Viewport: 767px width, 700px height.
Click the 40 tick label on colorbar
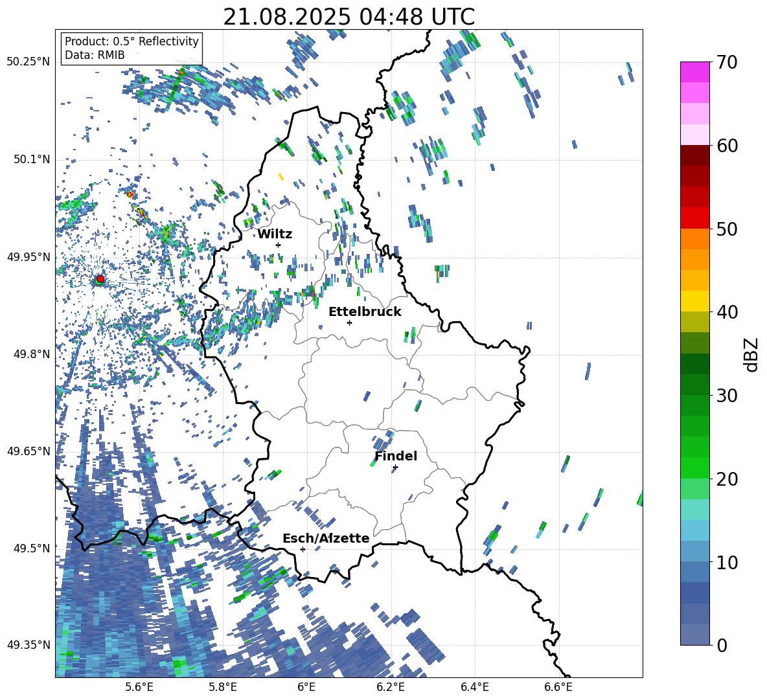pyautogui.click(x=727, y=312)
